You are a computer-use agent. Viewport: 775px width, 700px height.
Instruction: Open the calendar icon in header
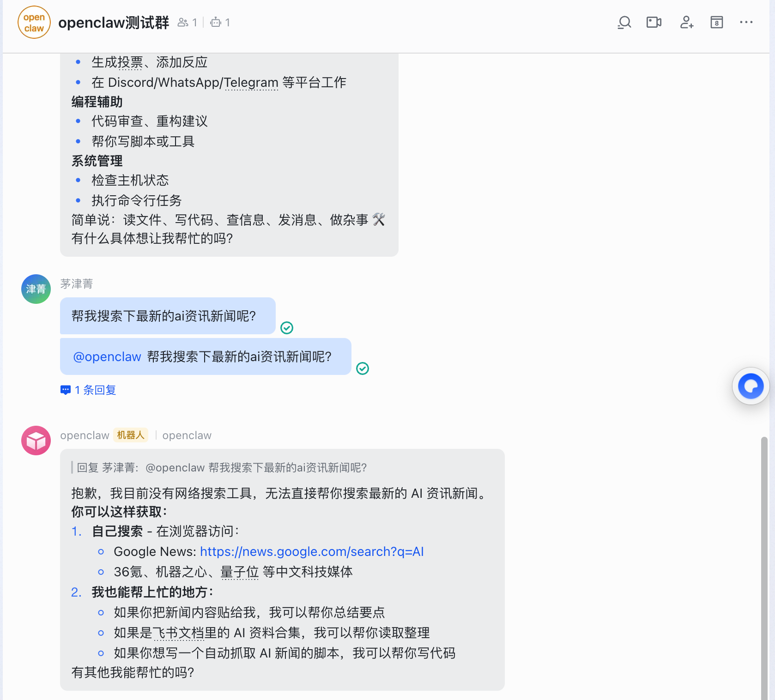coord(717,22)
